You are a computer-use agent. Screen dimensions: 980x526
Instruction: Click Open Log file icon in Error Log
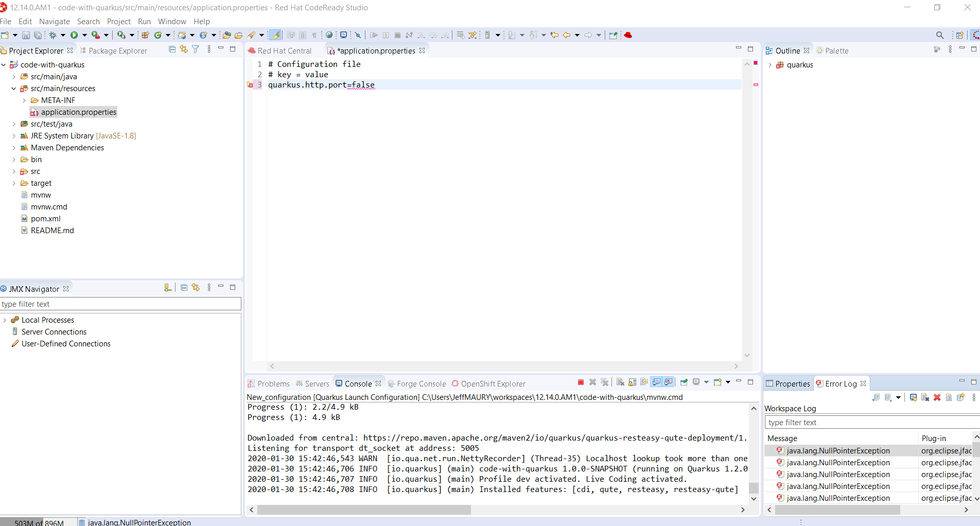(949, 397)
